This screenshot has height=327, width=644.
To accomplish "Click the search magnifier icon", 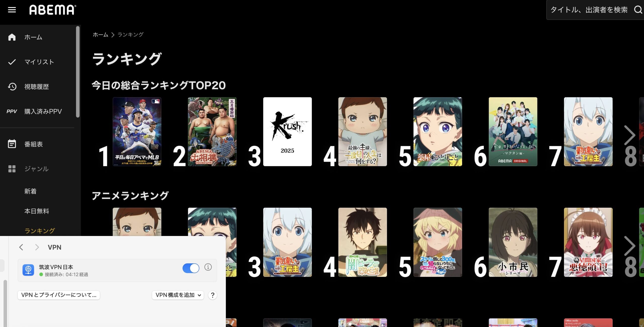I will [638, 10].
